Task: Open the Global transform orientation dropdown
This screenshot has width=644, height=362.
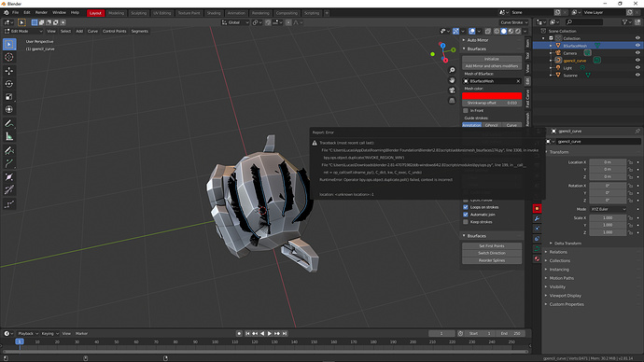Action: (x=235, y=22)
